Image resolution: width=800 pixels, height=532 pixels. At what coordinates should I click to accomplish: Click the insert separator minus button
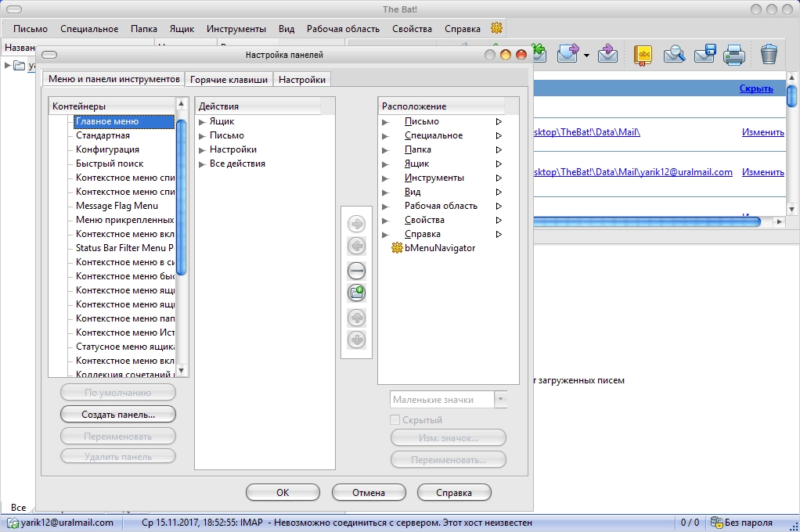356,271
